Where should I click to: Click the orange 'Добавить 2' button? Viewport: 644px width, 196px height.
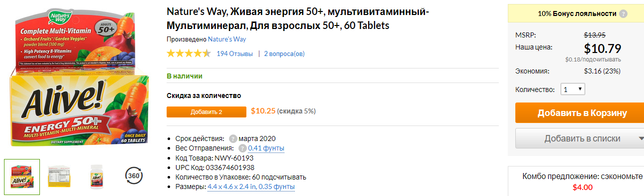click(x=207, y=111)
